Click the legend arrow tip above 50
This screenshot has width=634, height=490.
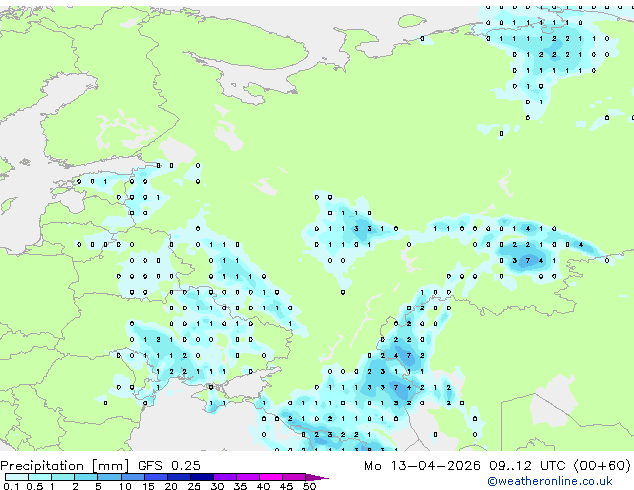317,477
